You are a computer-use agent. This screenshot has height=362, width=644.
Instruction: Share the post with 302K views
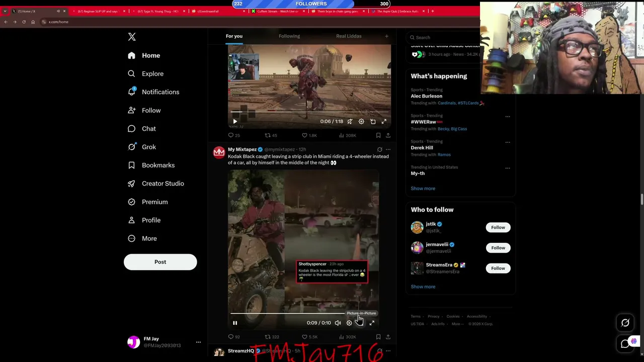388,337
